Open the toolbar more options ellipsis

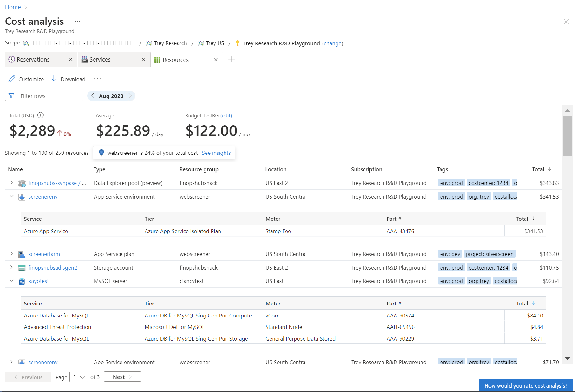coord(97,79)
